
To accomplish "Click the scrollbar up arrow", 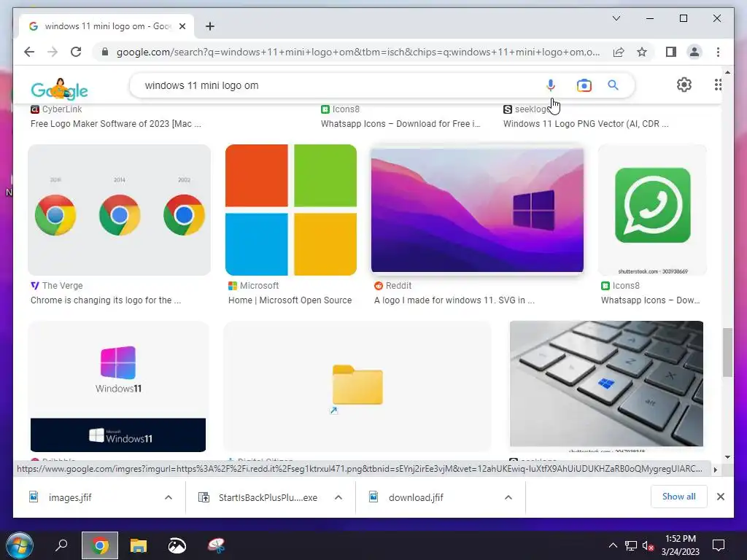I will [x=727, y=72].
